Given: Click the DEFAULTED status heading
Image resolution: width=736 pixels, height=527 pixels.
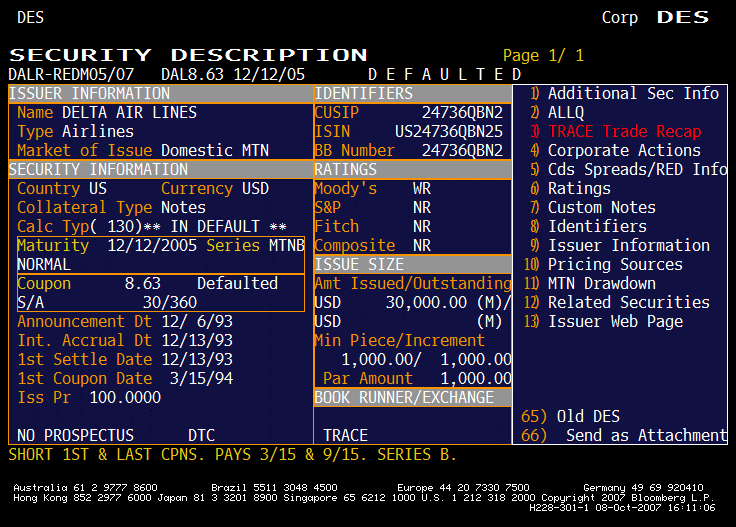Looking at the screenshot, I should 445,75.
